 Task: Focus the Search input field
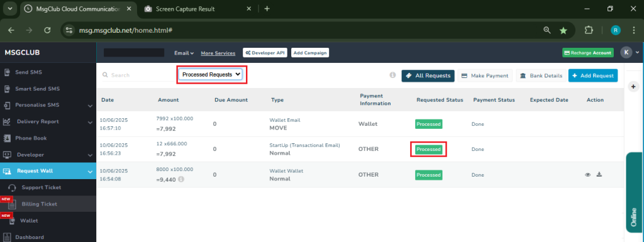coord(138,75)
